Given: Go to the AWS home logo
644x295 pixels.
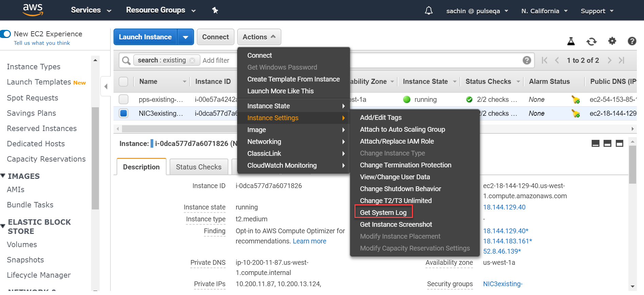Looking at the screenshot, I should coord(33,10).
